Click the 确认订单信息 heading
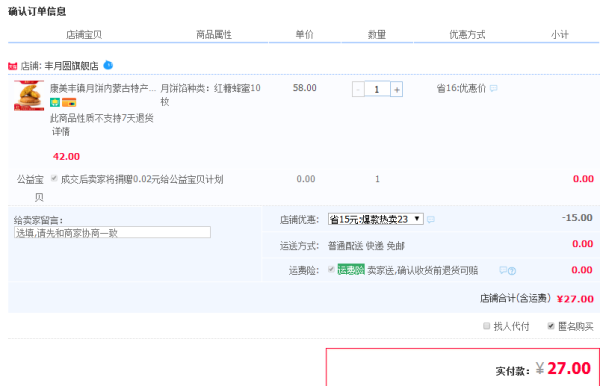 tap(37, 11)
